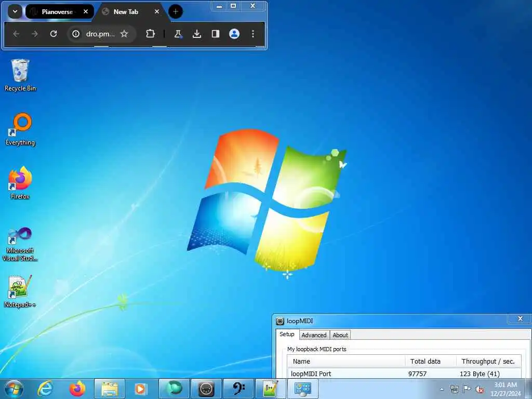
Task: Launch Firefox from the taskbar
Action: pyautogui.click(x=77, y=389)
